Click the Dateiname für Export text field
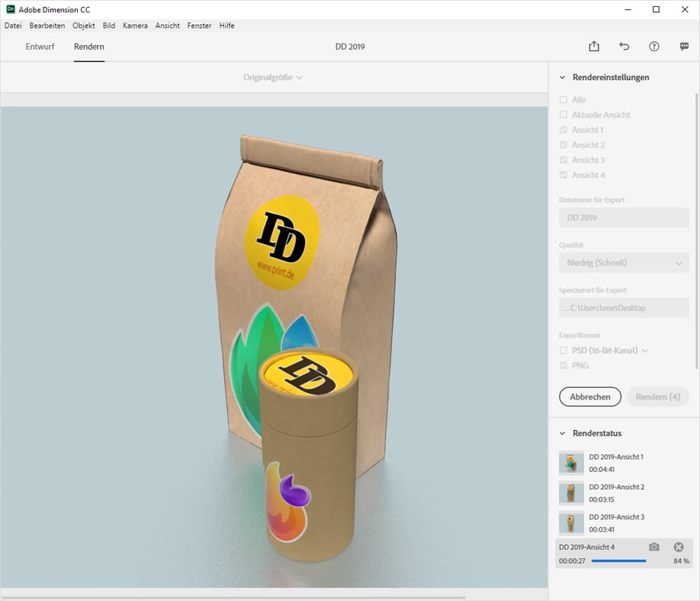This screenshot has height=601, width=700. pos(624,218)
